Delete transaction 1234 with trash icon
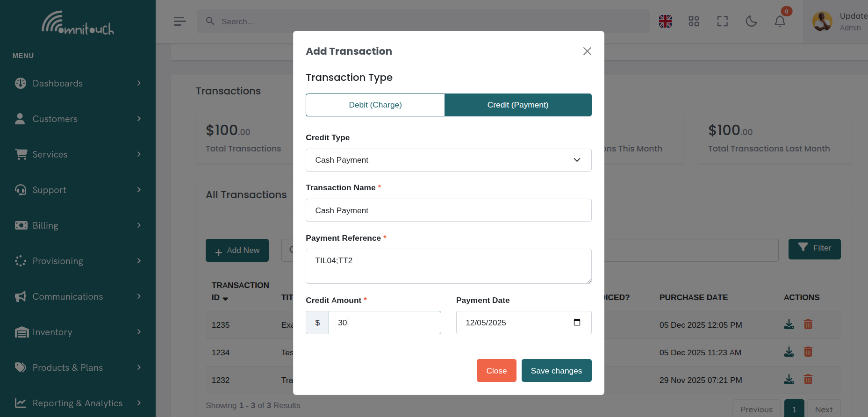 coord(808,352)
